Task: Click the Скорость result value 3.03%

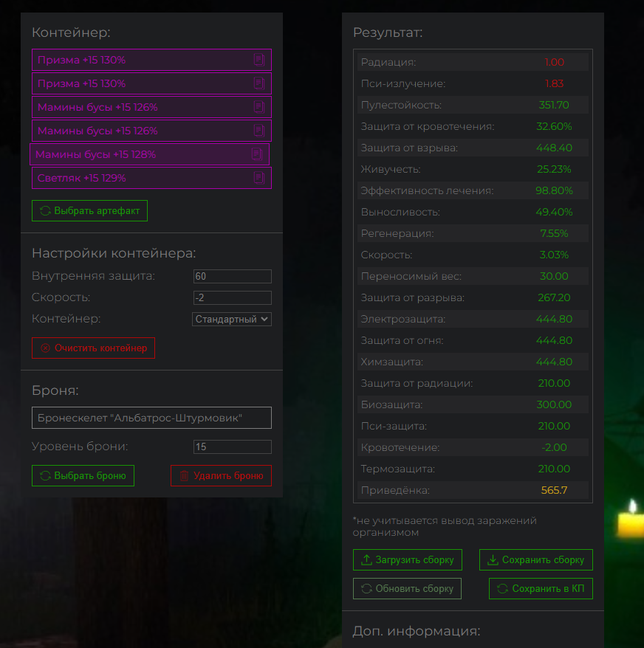Action: coord(554,255)
